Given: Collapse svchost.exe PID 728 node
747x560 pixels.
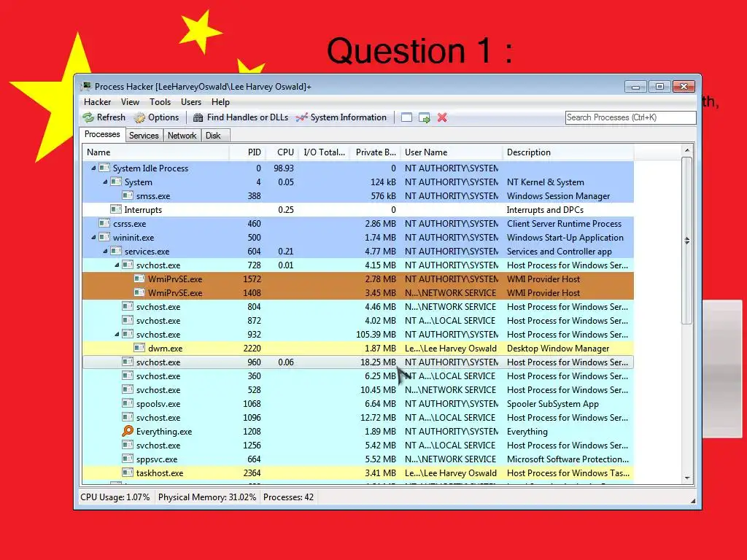Looking at the screenshot, I should [117, 265].
